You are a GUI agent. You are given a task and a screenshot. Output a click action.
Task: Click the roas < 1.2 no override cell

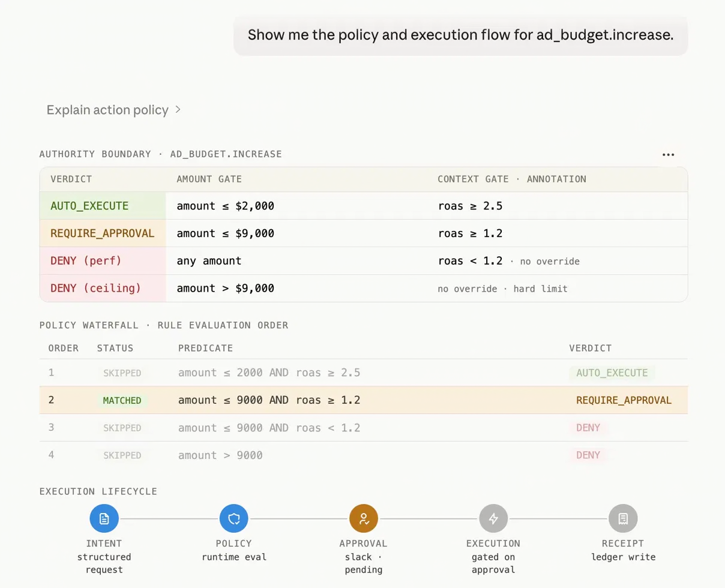click(508, 261)
